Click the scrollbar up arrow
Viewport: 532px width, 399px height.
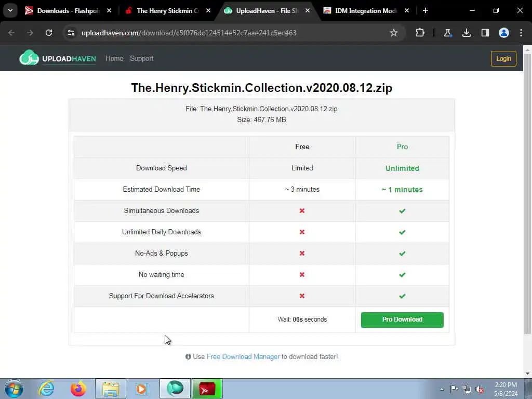coord(528,49)
